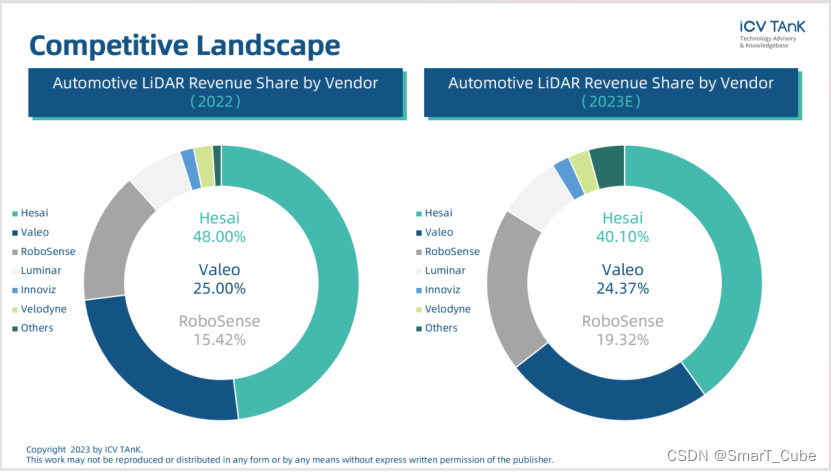The width and height of the screenshot is (831, 472).
Task: Click the Competitive Landscape title
Action: pos(184,46)
